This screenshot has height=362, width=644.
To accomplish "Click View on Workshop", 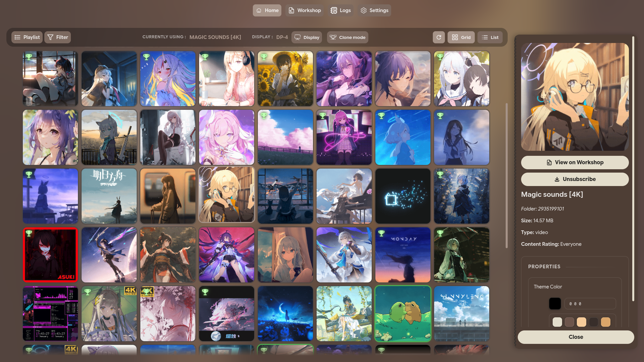I will coord(575,163).
